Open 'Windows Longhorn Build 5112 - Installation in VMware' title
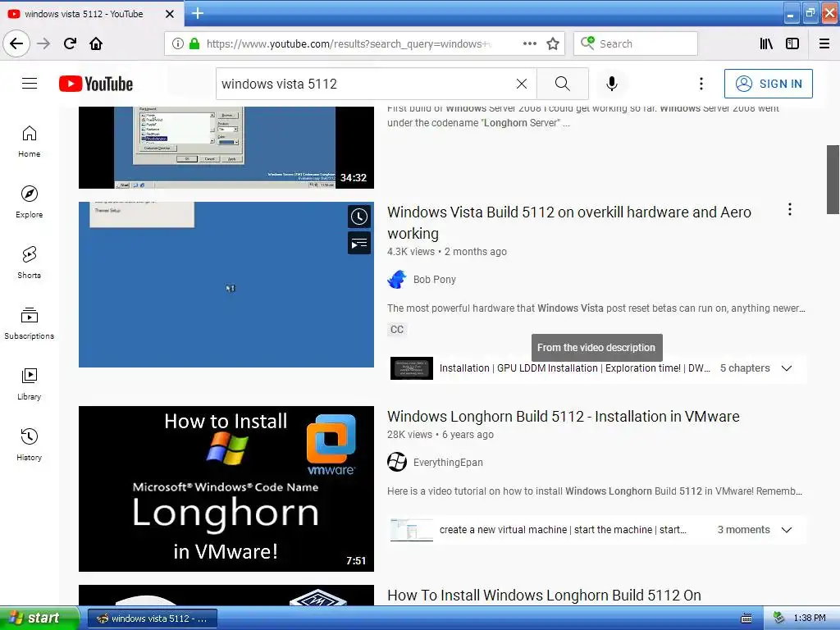840x630 pixels. [564, 416]
